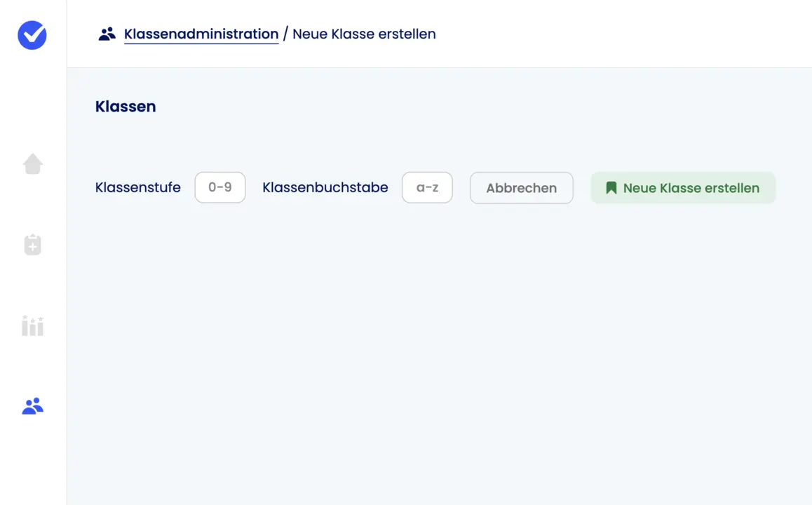Focus the 0-9 class level input

tap(220, 187)
